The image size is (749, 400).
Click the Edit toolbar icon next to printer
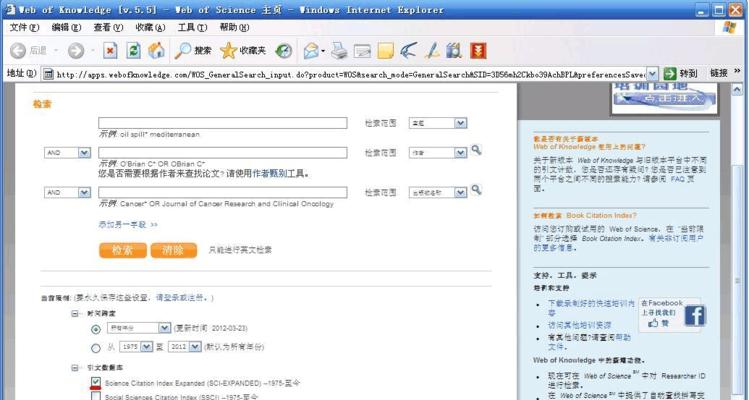(363, 51)
